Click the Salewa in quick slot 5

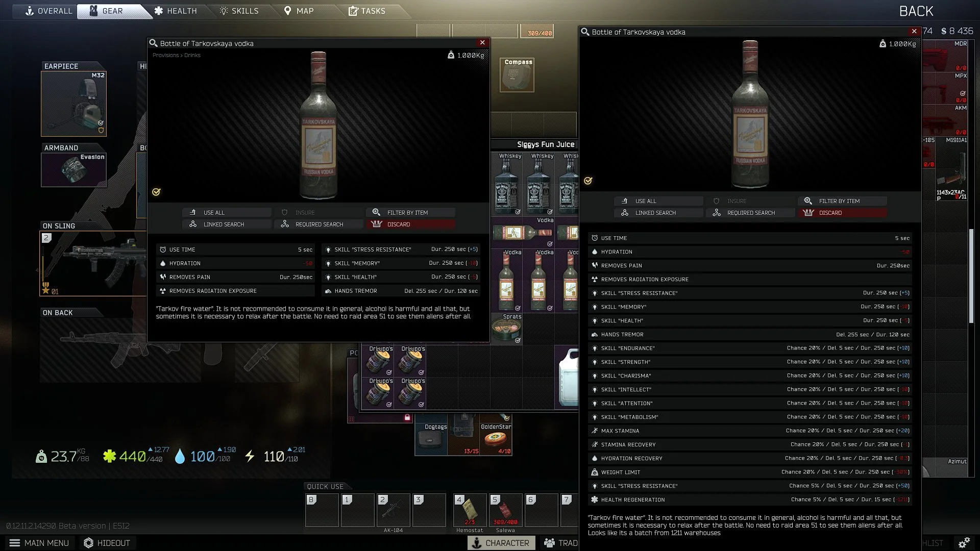tap(505, 510)
